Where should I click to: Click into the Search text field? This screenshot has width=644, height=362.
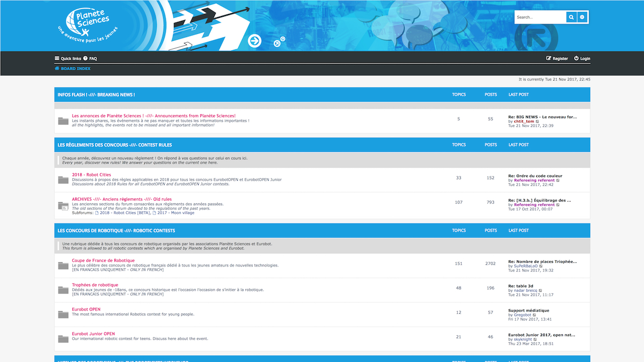coord(540,17)
